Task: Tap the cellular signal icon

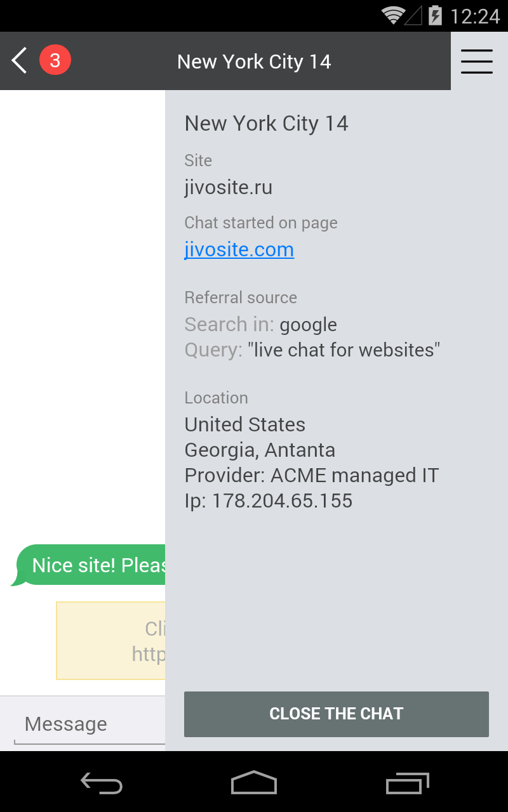Action: click(x=413, y=15)
